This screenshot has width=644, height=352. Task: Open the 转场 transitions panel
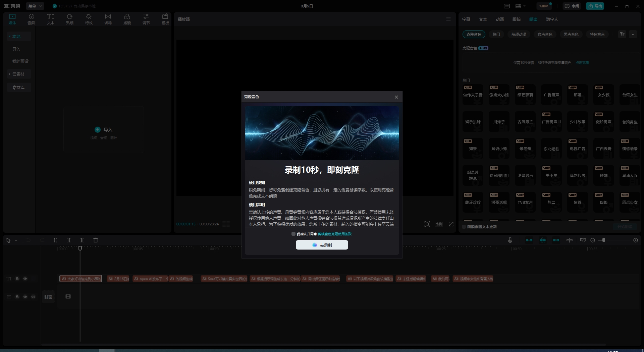tap(108, 19)
